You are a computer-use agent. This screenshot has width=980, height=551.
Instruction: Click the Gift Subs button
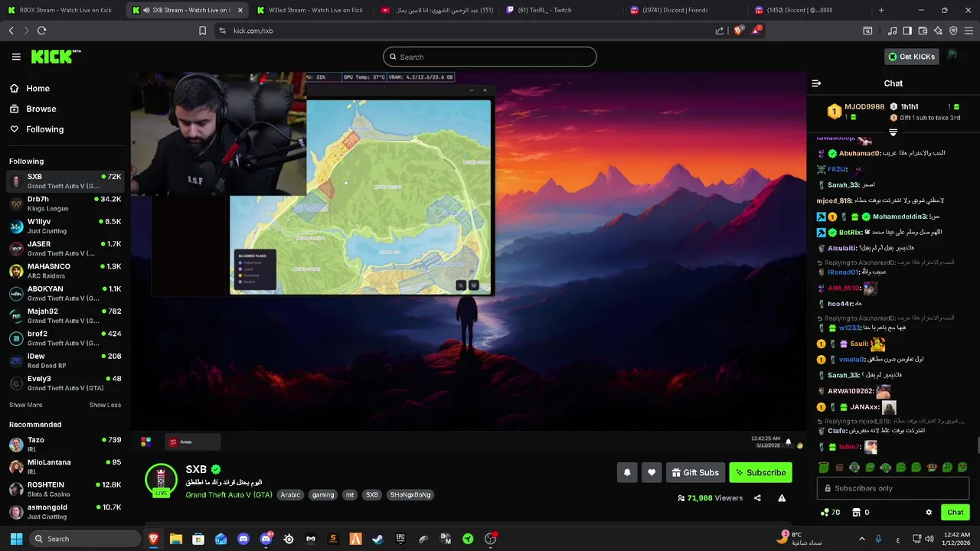pyautogui.click(x=695, y=472)
